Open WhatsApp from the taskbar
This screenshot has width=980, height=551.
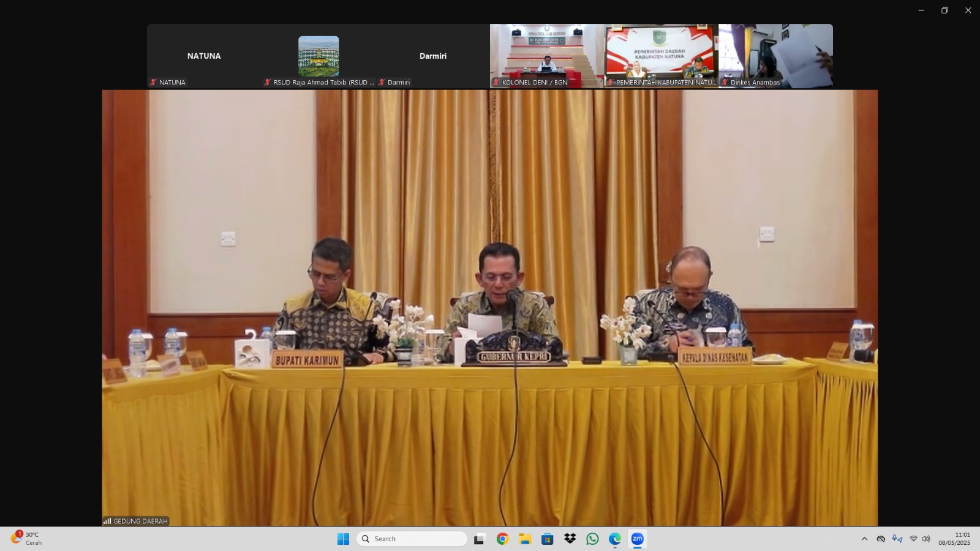pos(592,539)
